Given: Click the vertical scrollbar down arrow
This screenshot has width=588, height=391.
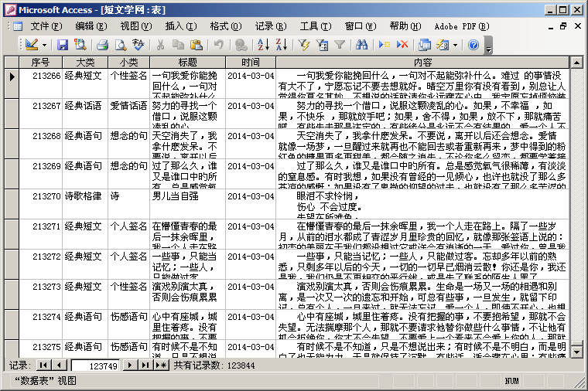Looking at the screenshot, I should tap(576, 352).
